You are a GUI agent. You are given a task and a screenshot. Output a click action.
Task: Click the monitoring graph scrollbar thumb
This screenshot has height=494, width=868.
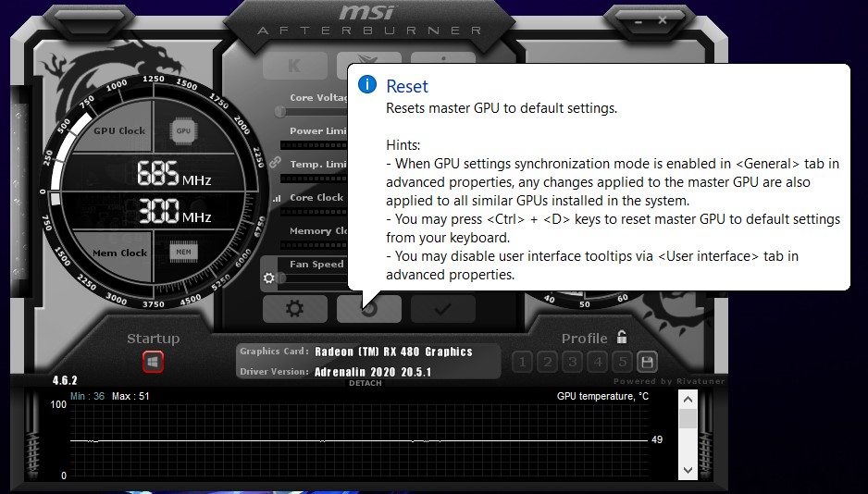[x=688, y=419]
